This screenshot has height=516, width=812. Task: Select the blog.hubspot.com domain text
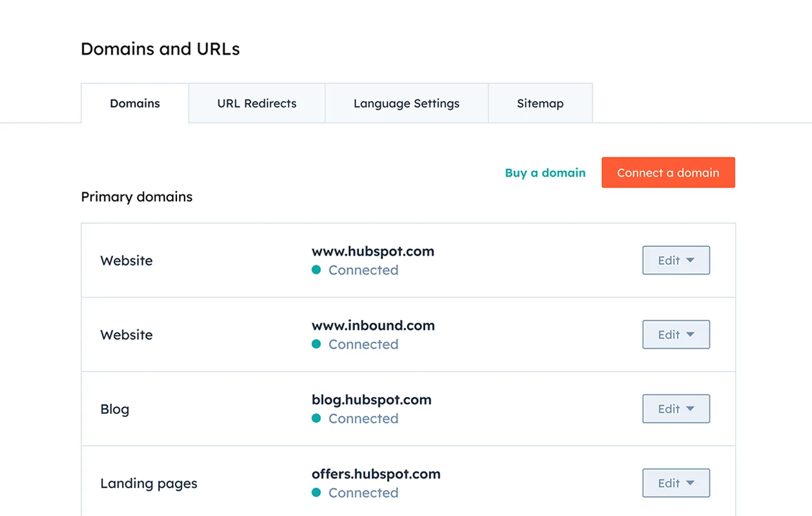click(371, 400)
